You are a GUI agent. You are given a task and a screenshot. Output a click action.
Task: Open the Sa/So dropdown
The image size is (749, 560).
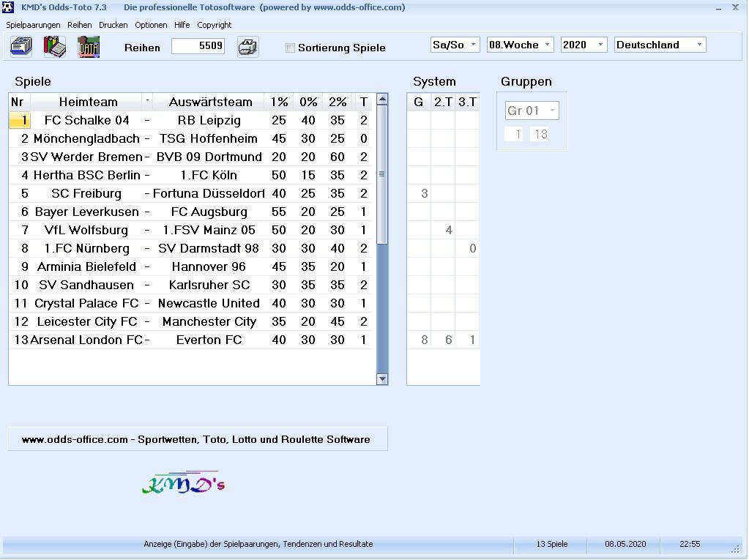(455, 45)
